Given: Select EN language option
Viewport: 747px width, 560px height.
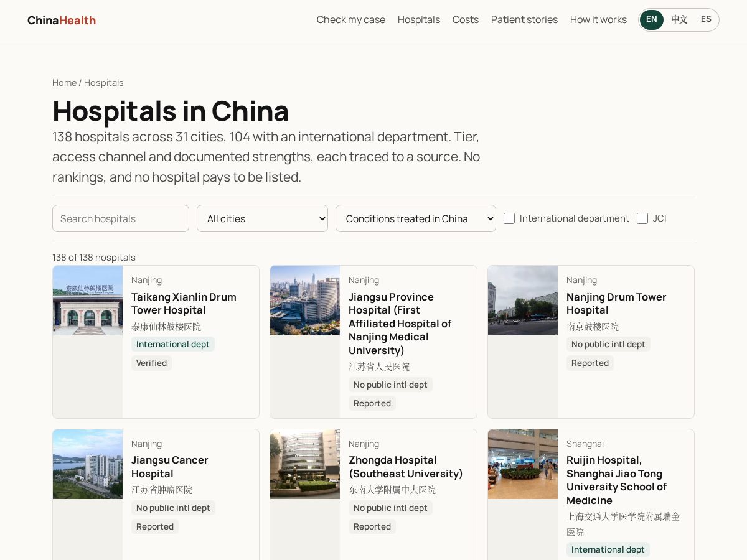Looking at the screenshot, I should tap(652, 20).
